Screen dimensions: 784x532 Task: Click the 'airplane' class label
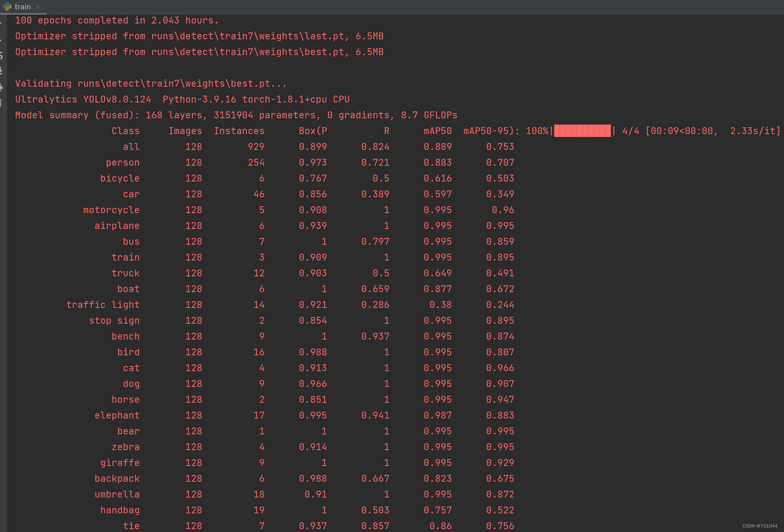[x=117, y=226]
